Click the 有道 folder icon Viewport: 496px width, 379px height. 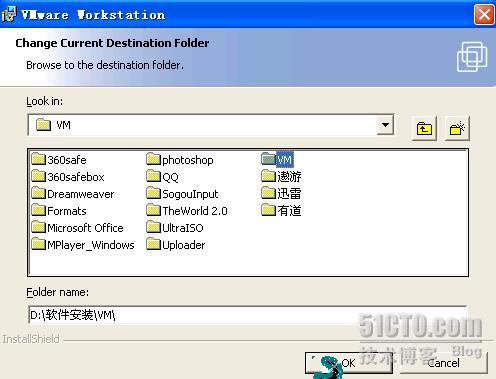tap(268, 210)
